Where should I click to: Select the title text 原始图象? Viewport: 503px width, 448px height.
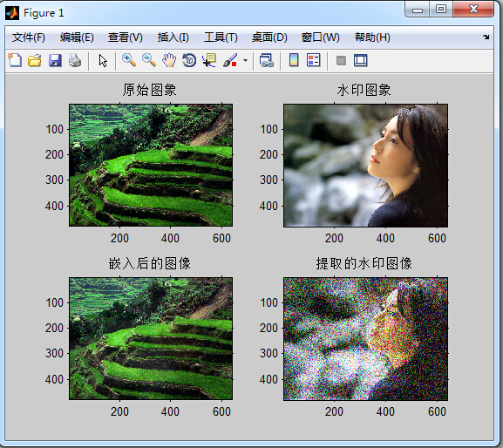tap(149, 90)
